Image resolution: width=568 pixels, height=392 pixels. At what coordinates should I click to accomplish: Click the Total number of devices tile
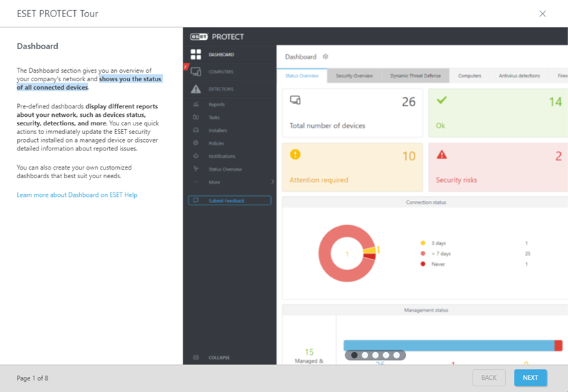tap(353, 113)
